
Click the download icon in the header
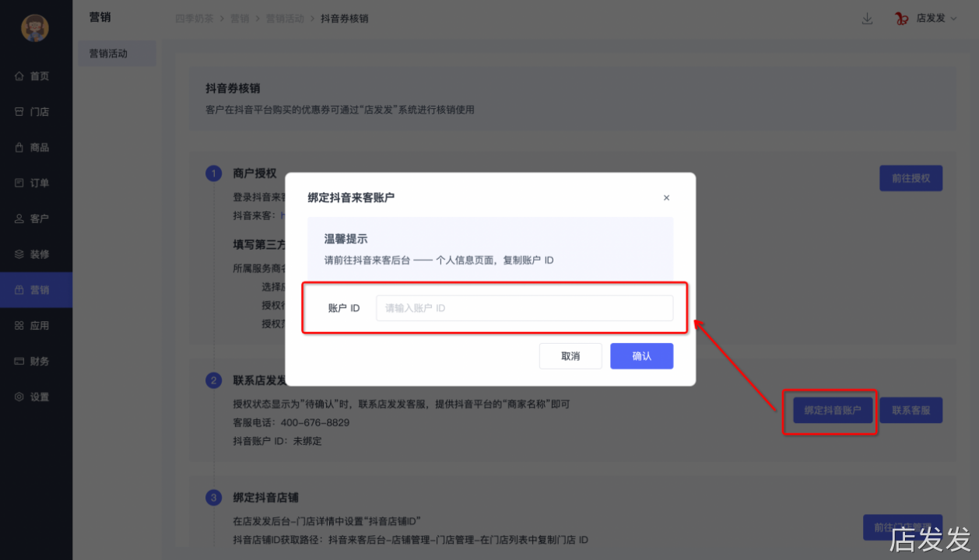867,19
